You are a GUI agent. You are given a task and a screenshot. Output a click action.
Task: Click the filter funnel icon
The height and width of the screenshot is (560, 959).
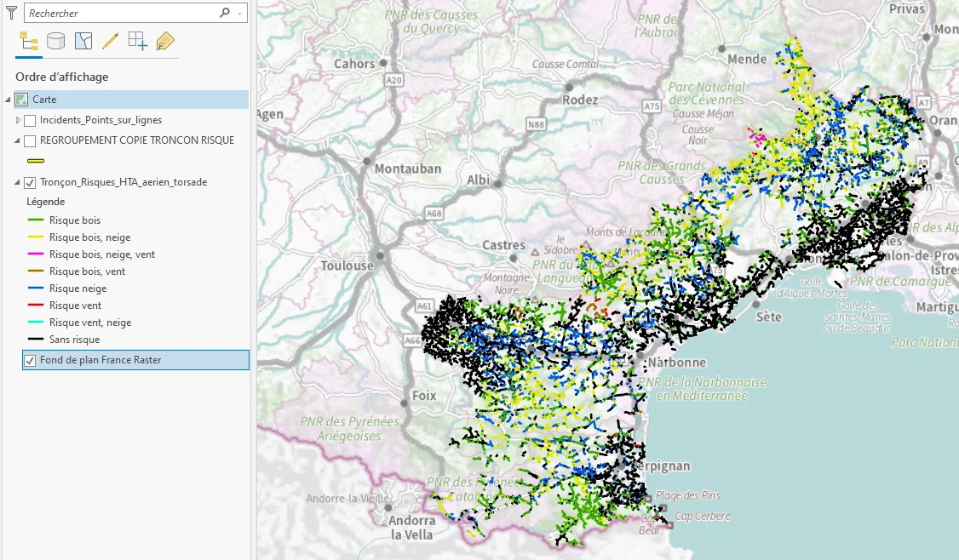coord(11,13)
